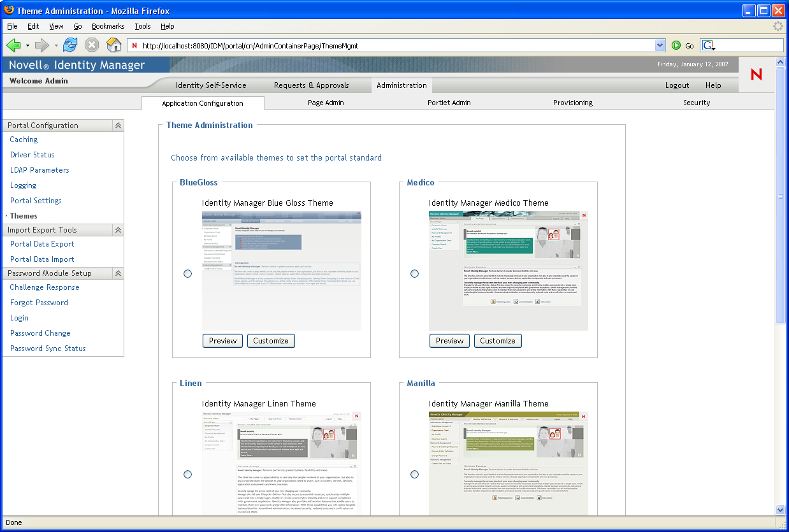The image size is (789, 532).
Task: Open the address bar URL dropdown
Action: click(660, 45)
